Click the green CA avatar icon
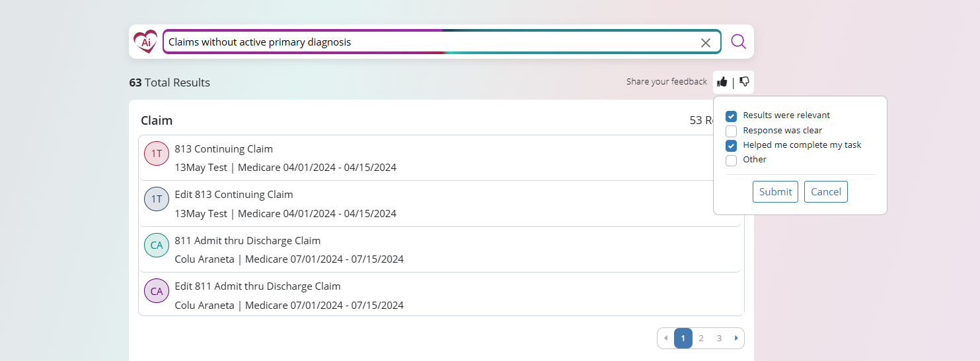Screen dimensions: 980x361 pyautogui.click(x=157, y=246)
